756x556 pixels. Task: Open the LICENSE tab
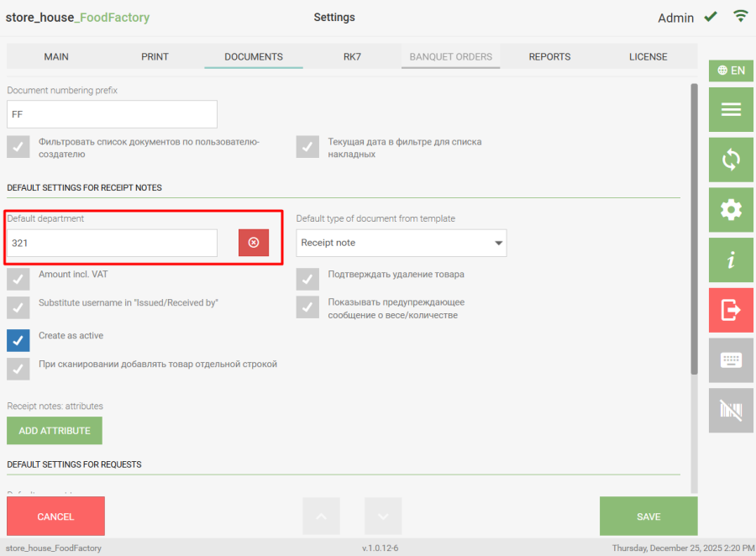tap(648, 57)
